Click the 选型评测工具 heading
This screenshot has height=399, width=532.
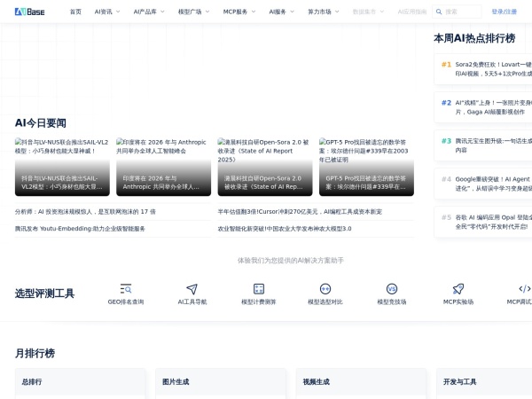click(44, 293)
